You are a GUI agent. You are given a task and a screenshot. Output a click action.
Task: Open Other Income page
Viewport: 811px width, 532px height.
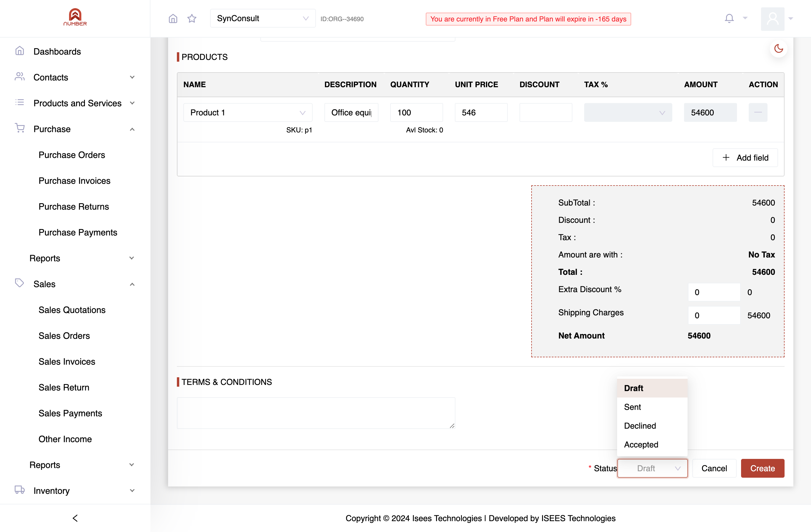point(65,439)
